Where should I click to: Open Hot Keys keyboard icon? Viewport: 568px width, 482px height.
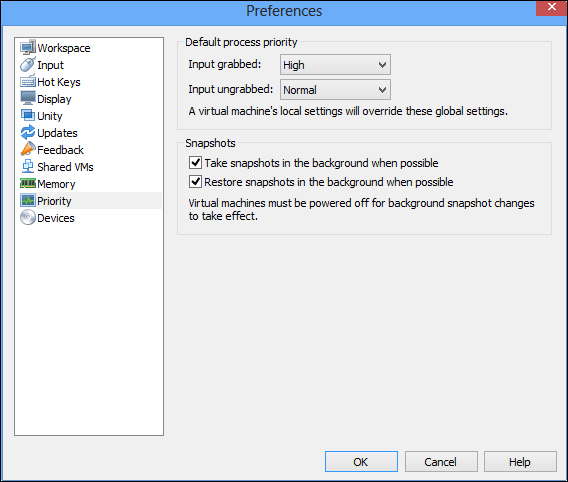[x=28, y=81]
